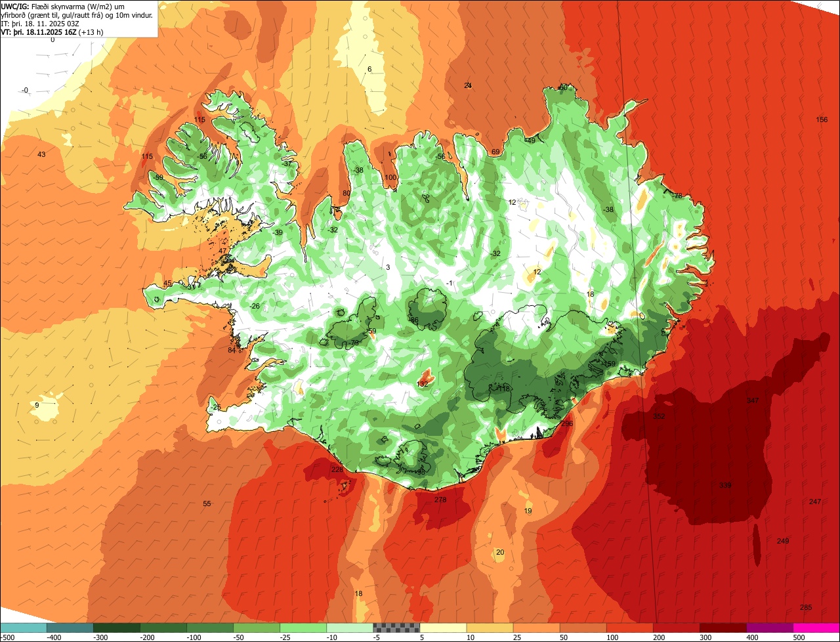Click the 296 value near the southeast coast

[567, 423]
